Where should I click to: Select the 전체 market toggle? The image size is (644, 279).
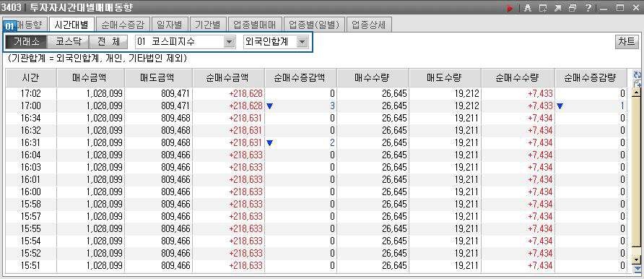tap(108, 42)
